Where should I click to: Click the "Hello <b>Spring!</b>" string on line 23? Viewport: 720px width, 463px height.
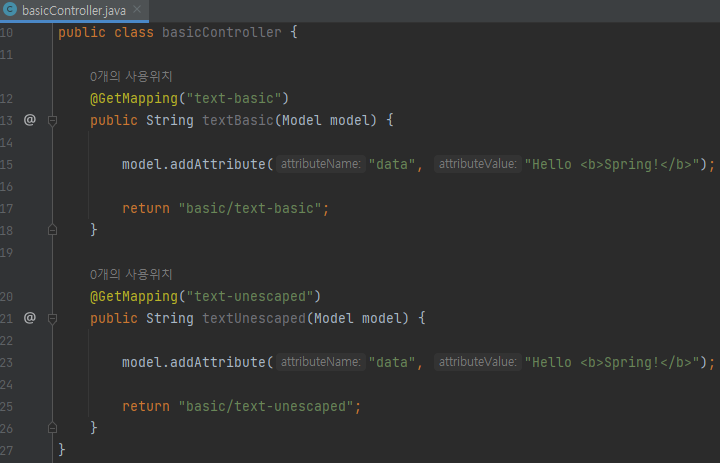click(612, 362)
